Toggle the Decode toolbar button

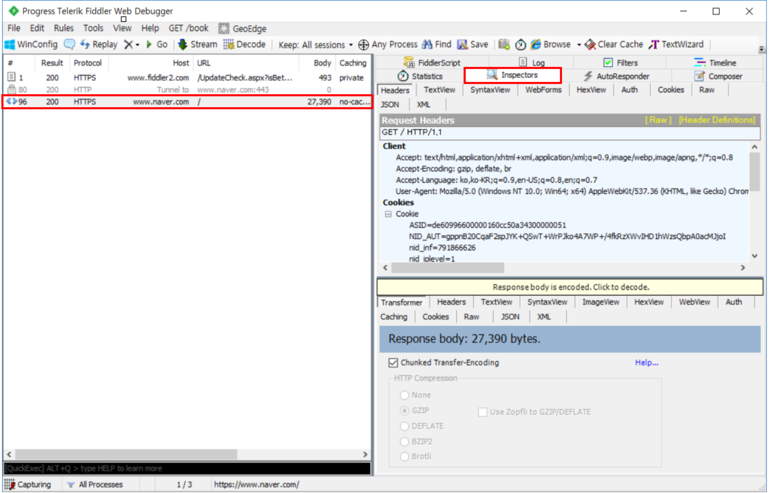(x=245, y=44)
